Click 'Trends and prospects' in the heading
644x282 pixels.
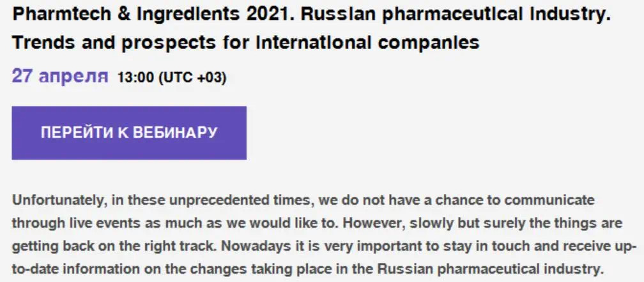(x=114, y=42)
